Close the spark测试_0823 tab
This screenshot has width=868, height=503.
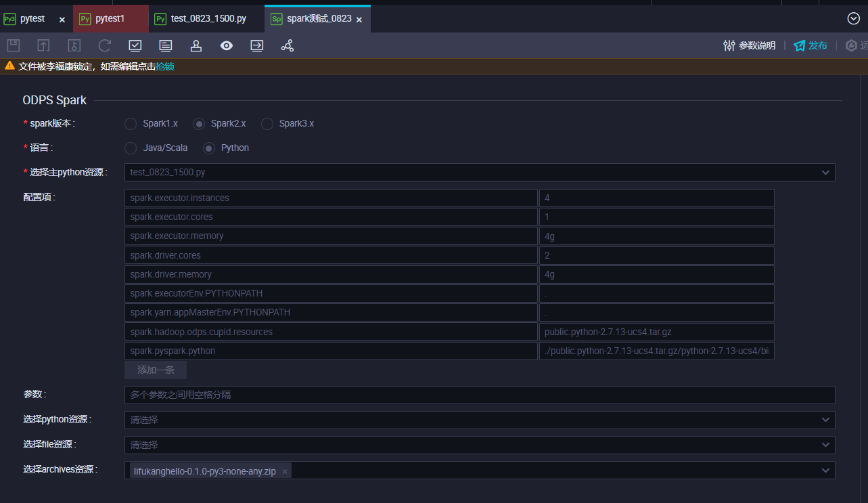coord(359,20)
